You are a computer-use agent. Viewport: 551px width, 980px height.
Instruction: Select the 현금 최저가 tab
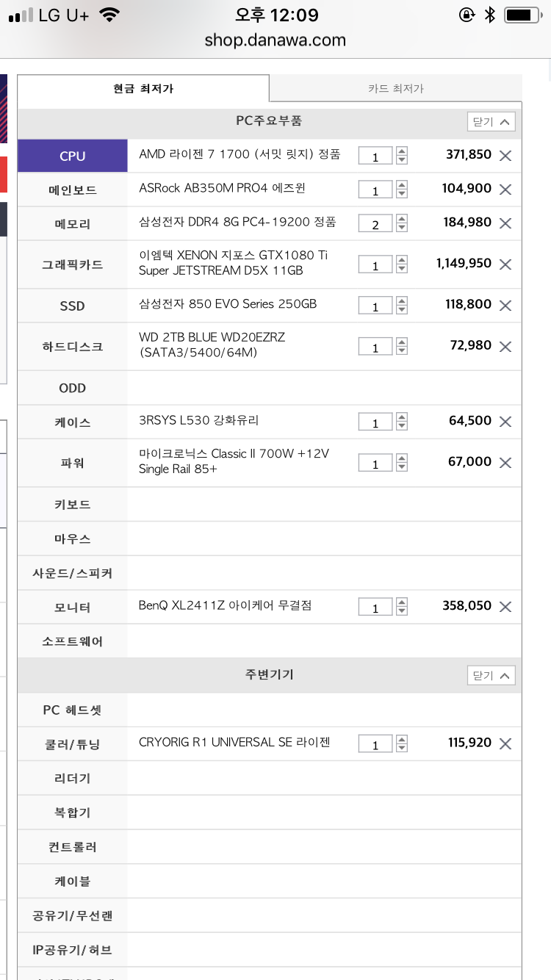[143, 88]
